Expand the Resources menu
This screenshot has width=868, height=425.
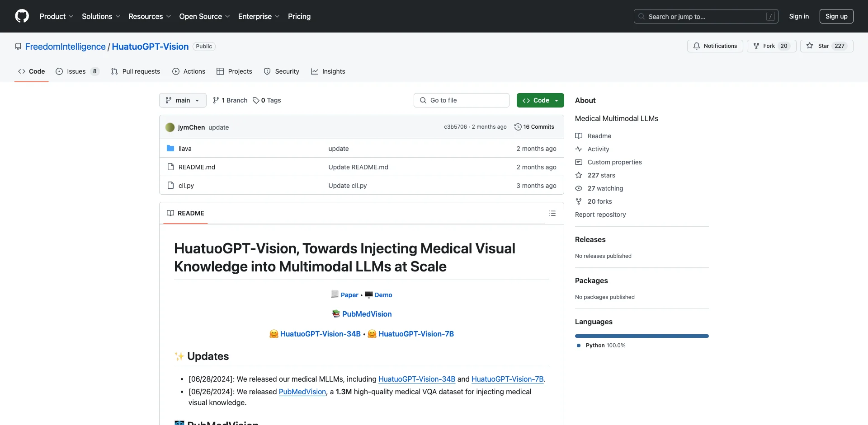(x=150, y=16)
